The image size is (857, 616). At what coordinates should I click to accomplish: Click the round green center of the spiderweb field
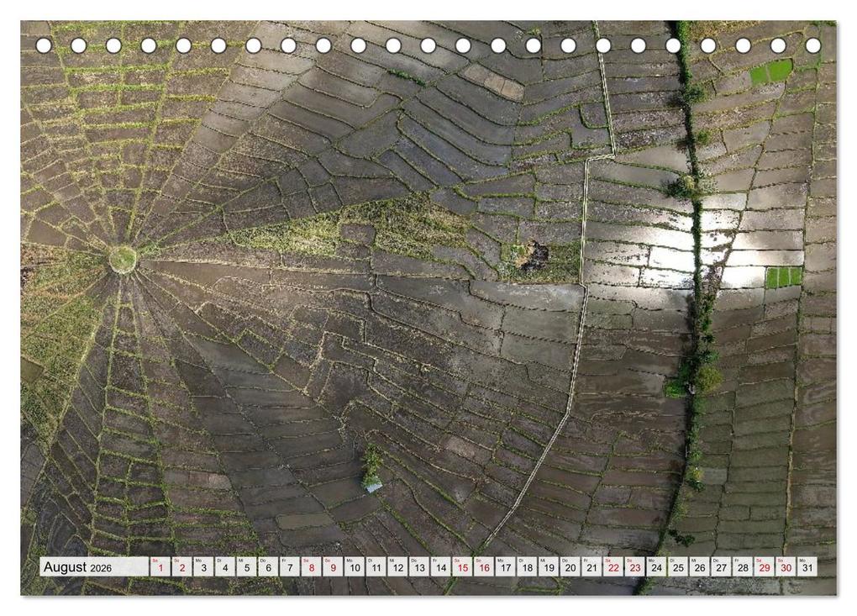[123, 259]
